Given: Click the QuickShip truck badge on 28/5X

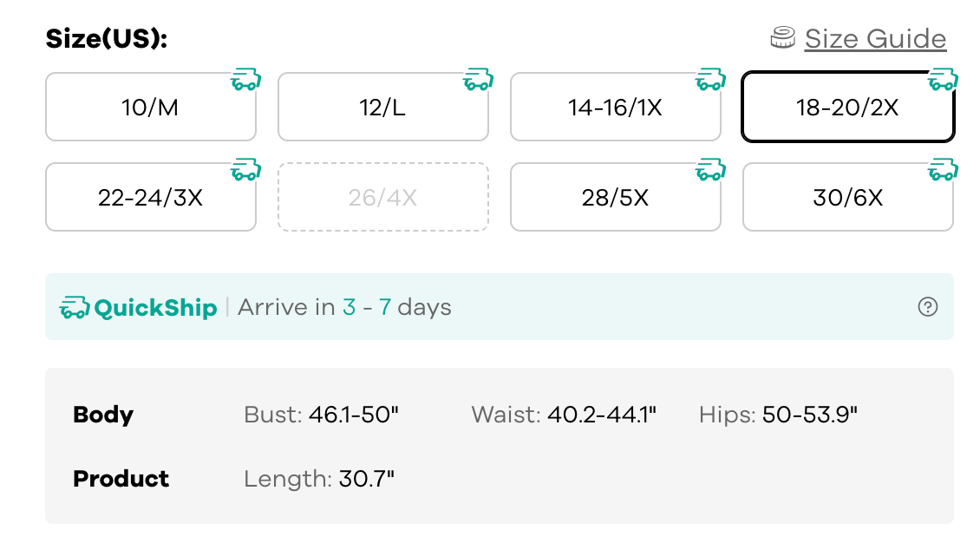Looking at the screenshot, I should 710,171.
